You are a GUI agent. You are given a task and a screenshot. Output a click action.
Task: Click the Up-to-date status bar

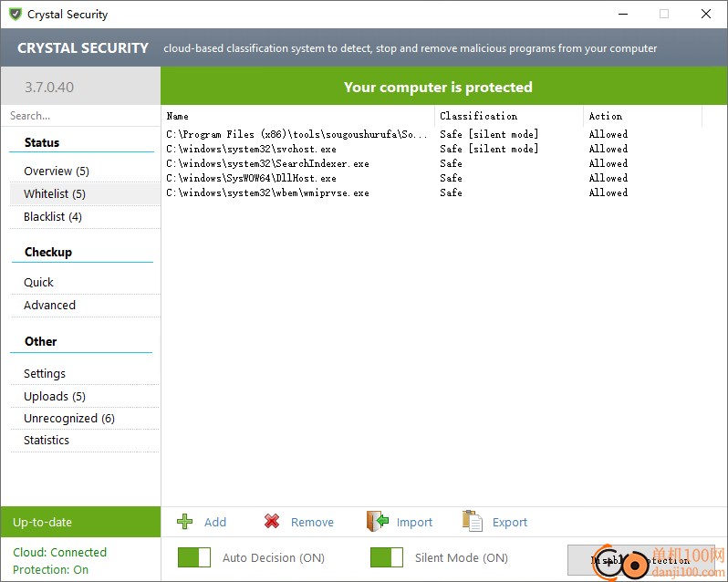[81, 522]
